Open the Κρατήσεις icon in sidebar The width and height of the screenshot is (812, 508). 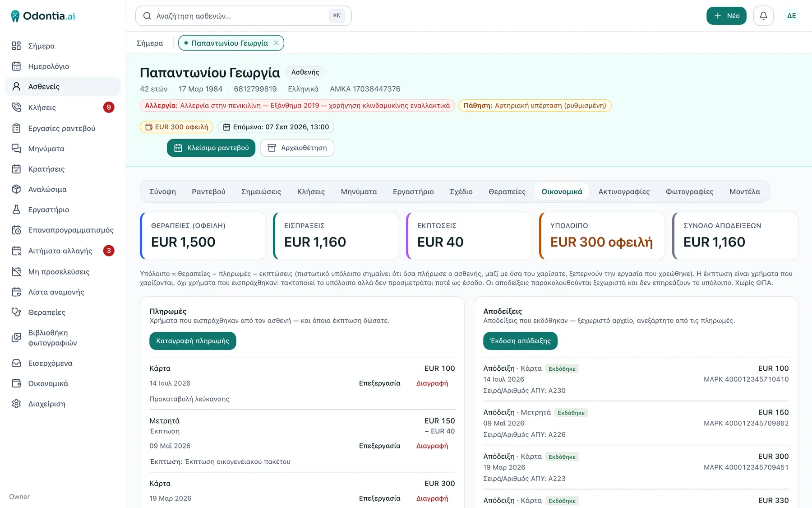[x=16, y=169]
